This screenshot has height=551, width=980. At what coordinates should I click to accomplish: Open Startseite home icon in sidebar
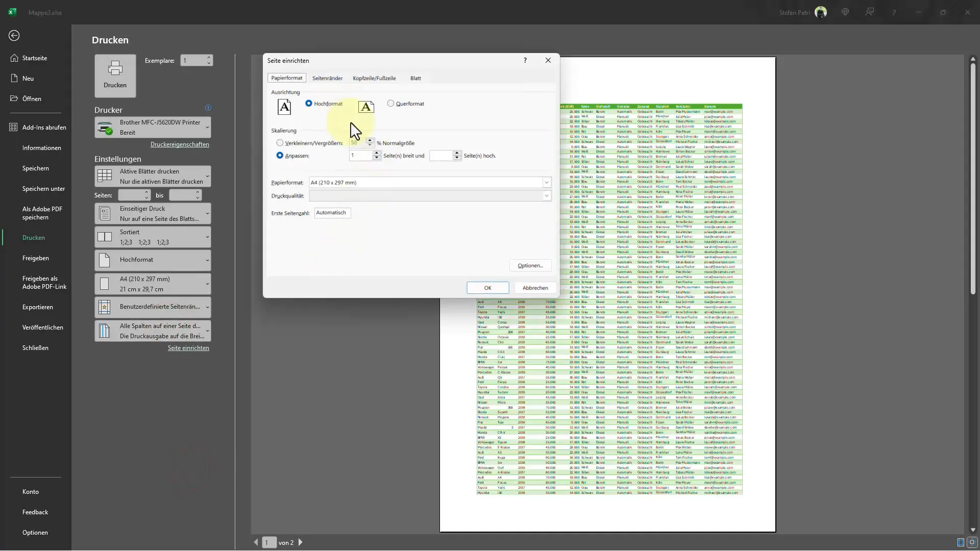coord(14,58)
